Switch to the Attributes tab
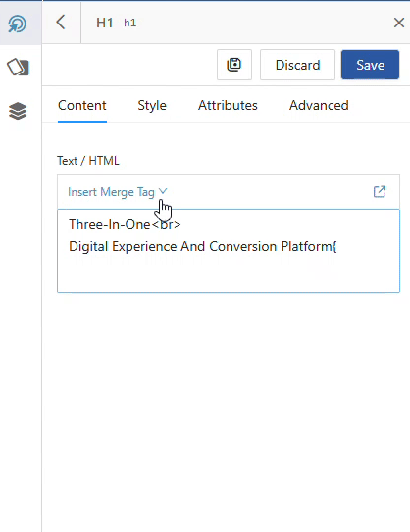The image size is (410, 532). pyautogui.click(x=228, y=105)
